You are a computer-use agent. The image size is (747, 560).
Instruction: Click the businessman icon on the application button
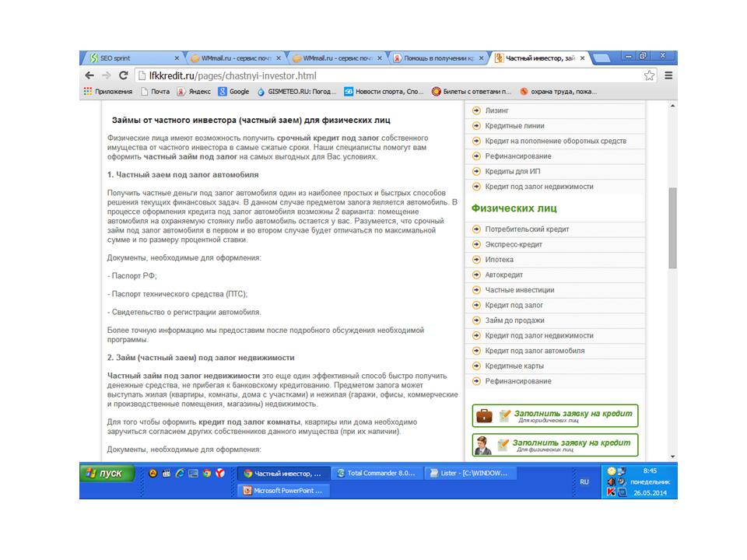point(483,445)
